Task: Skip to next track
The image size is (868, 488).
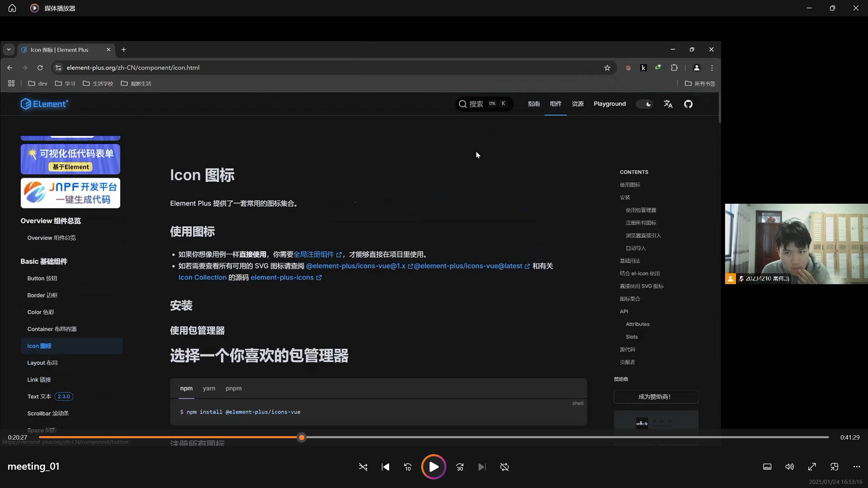Action: coord(482,467)
